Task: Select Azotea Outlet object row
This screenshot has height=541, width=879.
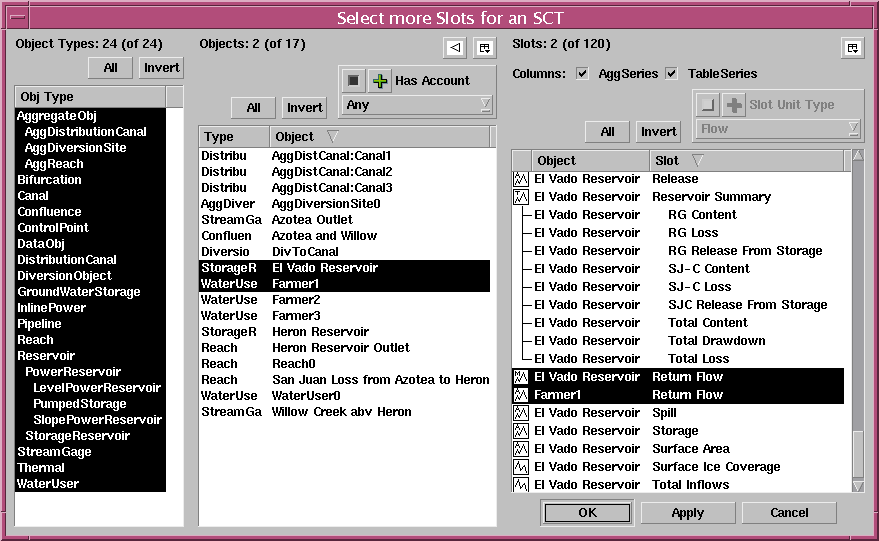Action: click(x=345, y=220)
